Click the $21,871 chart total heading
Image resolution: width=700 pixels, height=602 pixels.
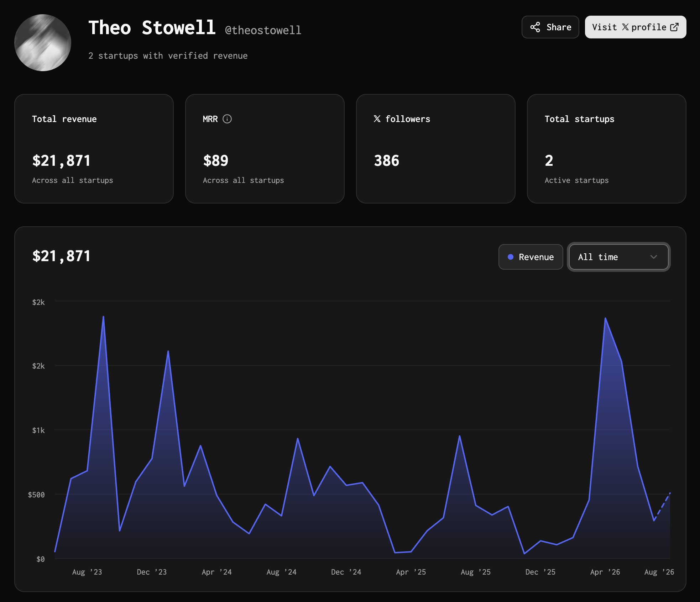click(61, 256)
